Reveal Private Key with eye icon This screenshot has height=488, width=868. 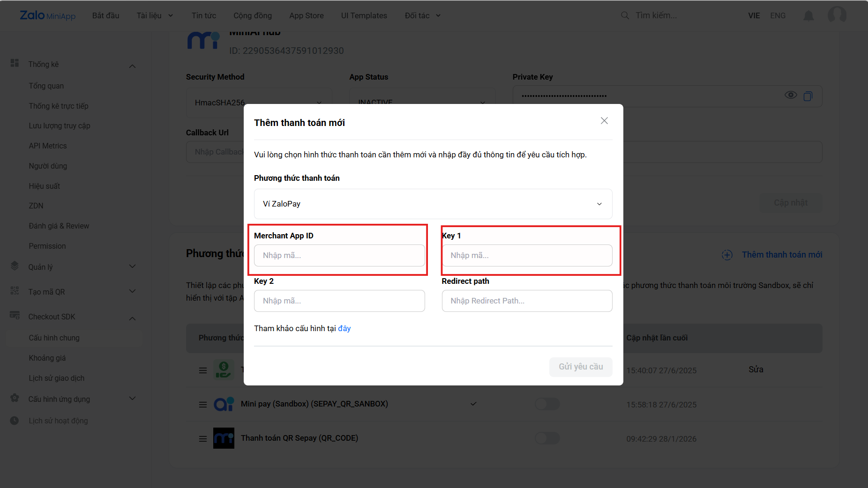(x=791, y=95)
